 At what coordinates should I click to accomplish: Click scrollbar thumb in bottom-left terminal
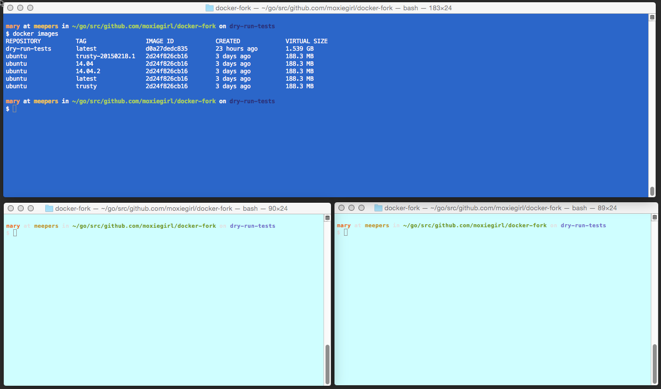(x=327, y=364)
